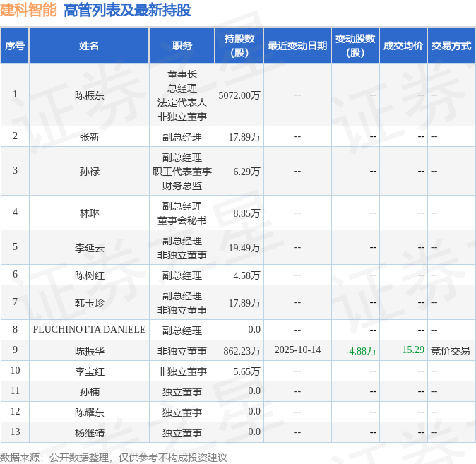Click the 姓名 column header
Screen dimensions: 476x464
tap(89, 45)
